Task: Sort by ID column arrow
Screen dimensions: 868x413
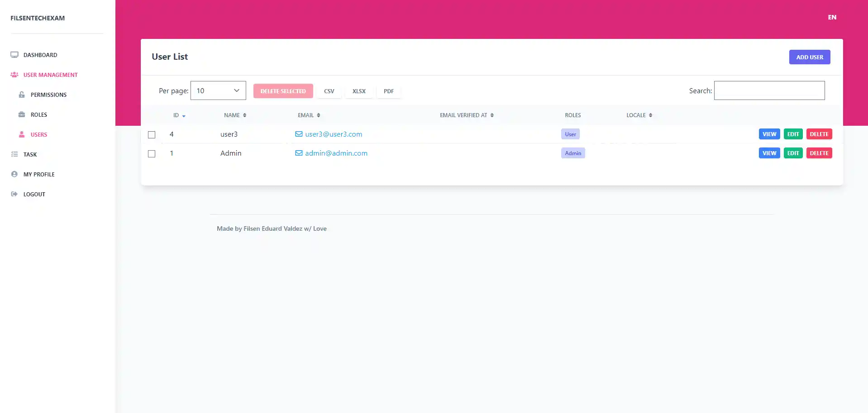Action: 184,116
